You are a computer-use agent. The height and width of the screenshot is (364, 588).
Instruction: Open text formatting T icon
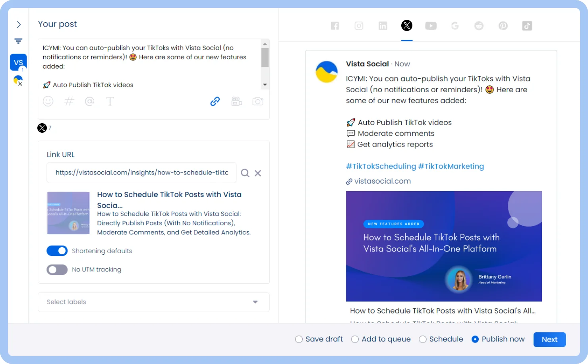(110, 101)
